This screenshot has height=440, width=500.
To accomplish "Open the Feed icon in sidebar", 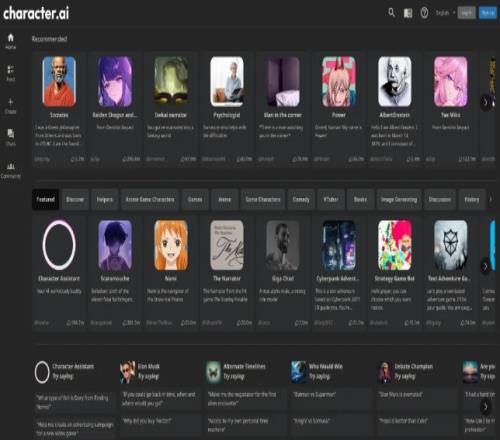I will click(11, 69).
